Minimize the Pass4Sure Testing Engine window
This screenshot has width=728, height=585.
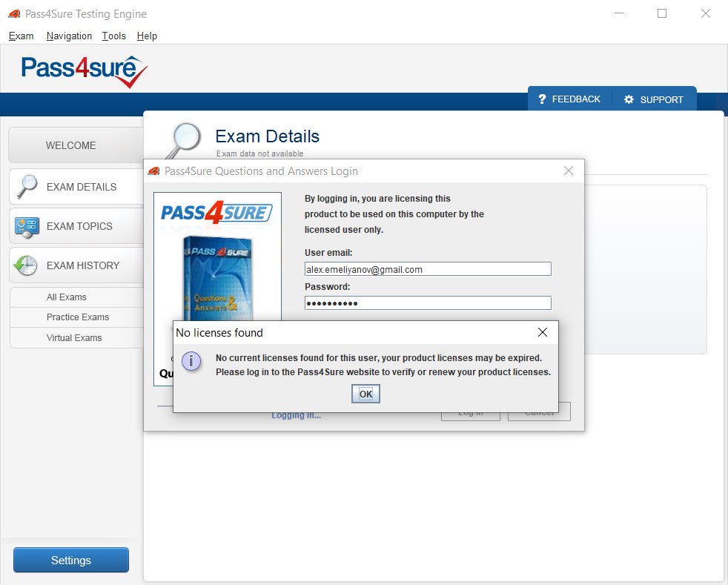coord(618,13)
